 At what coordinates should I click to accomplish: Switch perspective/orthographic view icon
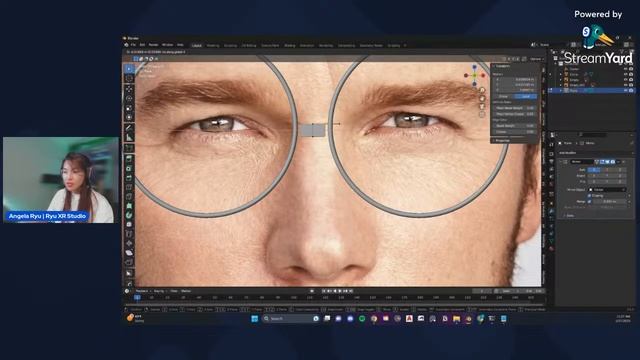click(482, 115)
